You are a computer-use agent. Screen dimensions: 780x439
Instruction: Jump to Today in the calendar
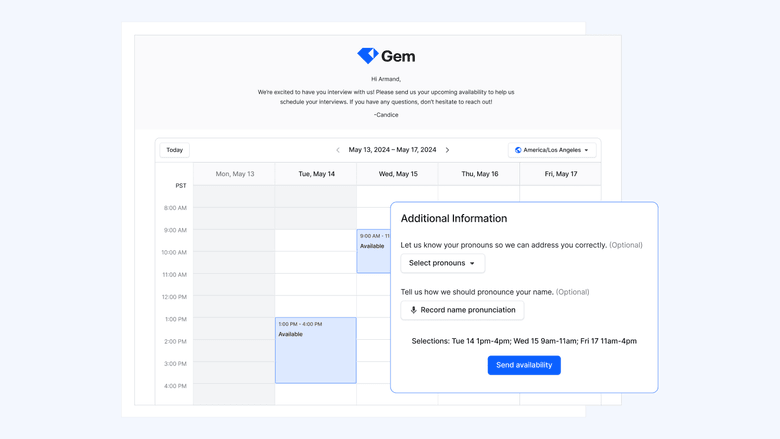coord(175,150)
